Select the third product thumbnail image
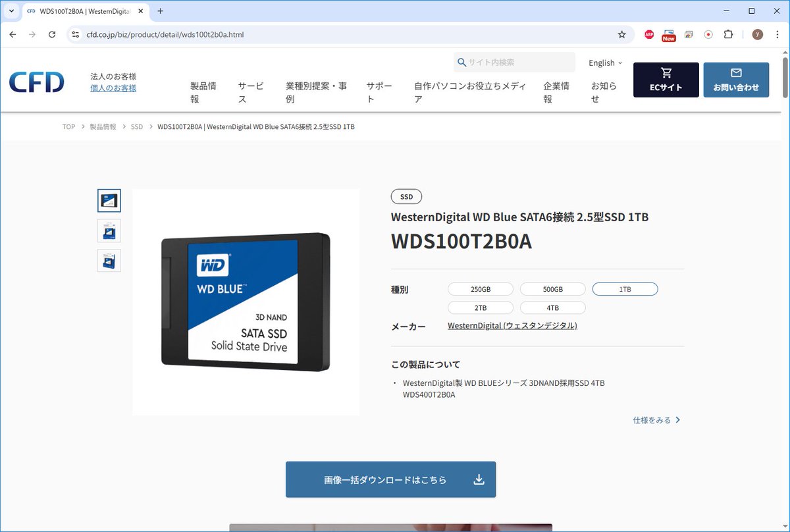The width and height of the screenshot is (790, 532). point(109,260)
